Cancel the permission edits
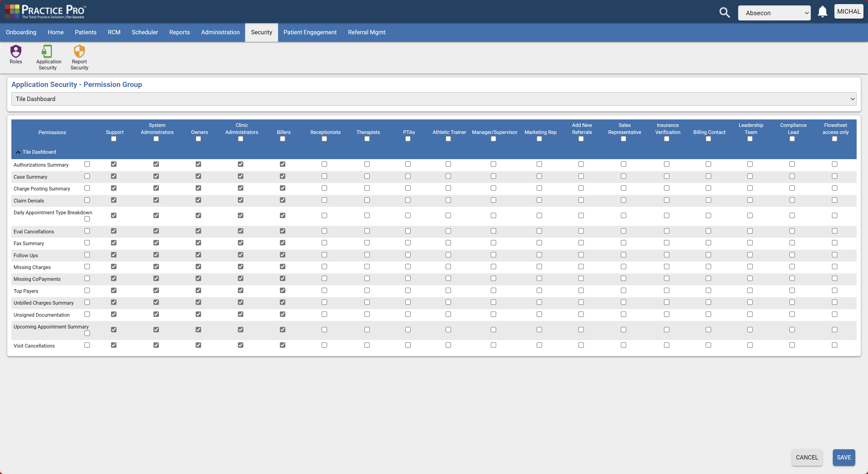Screen dimensions: 868x474 (x=807, y=457)
